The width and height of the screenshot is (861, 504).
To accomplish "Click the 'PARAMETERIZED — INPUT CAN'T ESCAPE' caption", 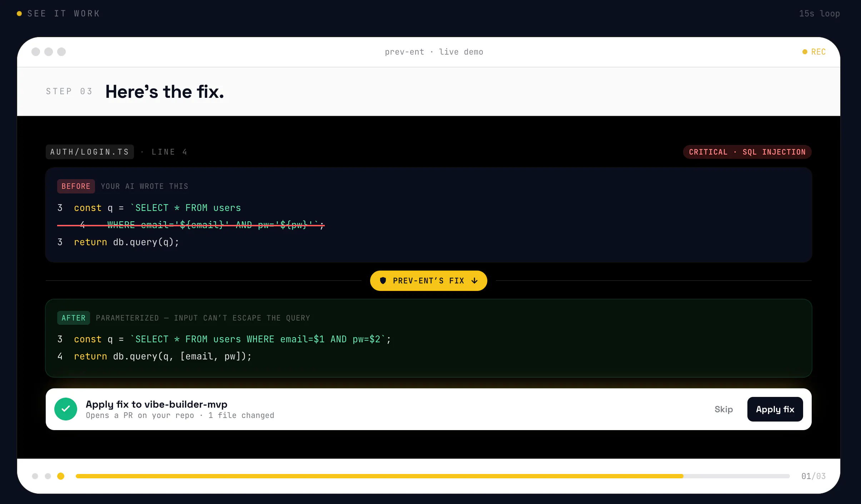I will click(x=203, y=318).
